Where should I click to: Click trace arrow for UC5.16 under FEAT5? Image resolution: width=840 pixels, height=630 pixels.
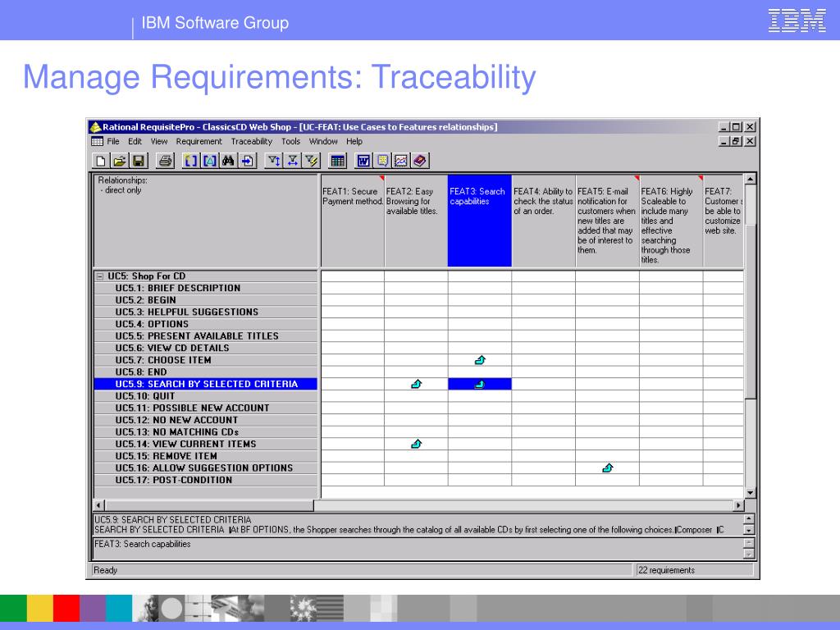click(x=608, y=468)
